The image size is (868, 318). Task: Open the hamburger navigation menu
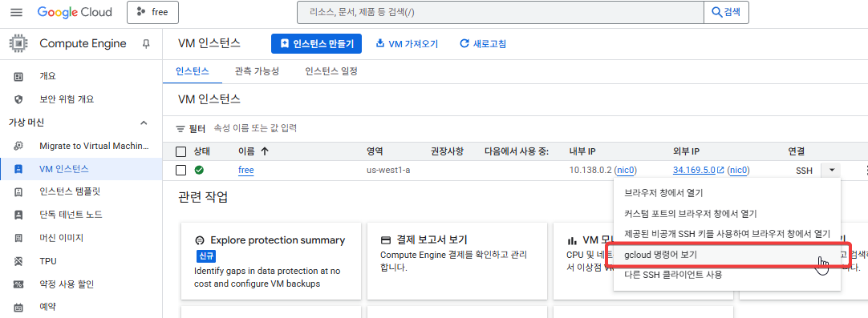tap(17, 12)
